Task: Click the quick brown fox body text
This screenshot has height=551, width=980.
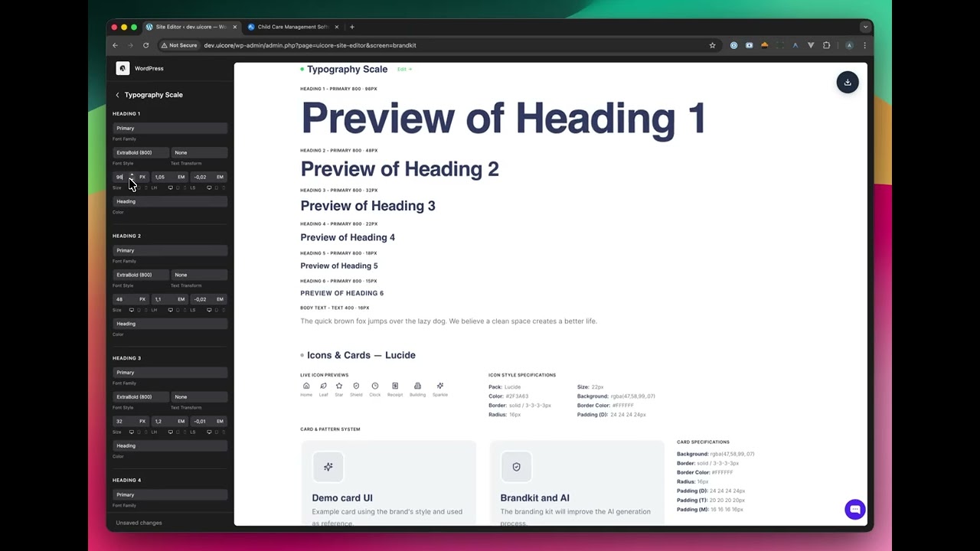Action: (x=449, y=321)
